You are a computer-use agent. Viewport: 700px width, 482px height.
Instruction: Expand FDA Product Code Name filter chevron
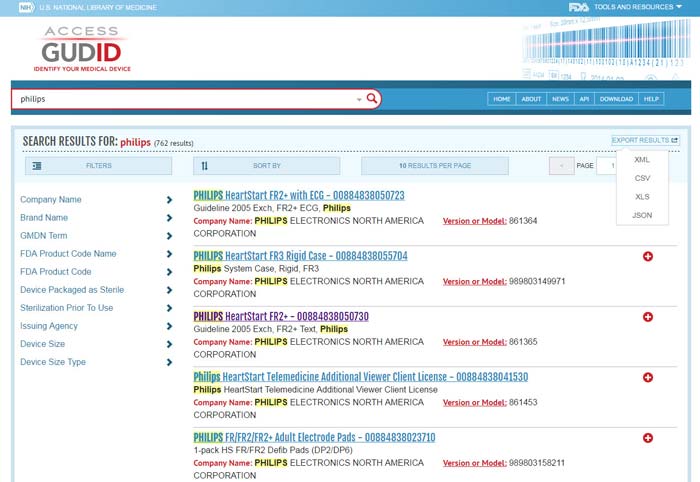pyautogui.click(x=169, y=254)
